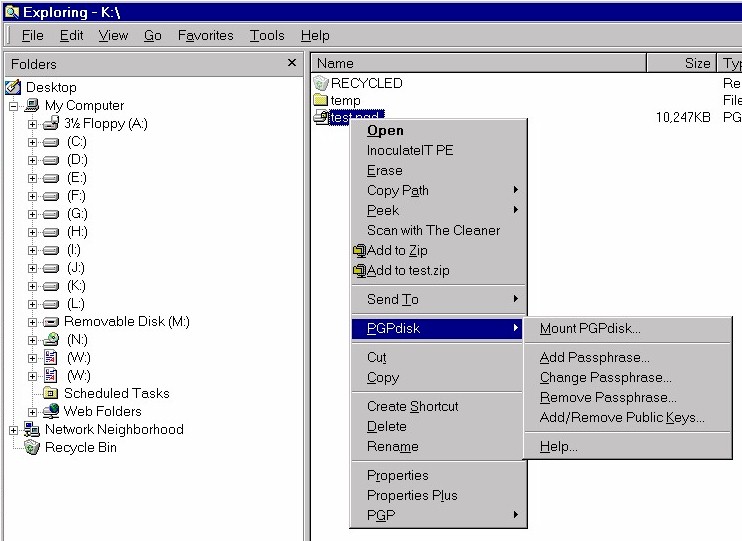Click the (D:) drive icon
Viewport: 742px width, 541px height.
point(51,160)
